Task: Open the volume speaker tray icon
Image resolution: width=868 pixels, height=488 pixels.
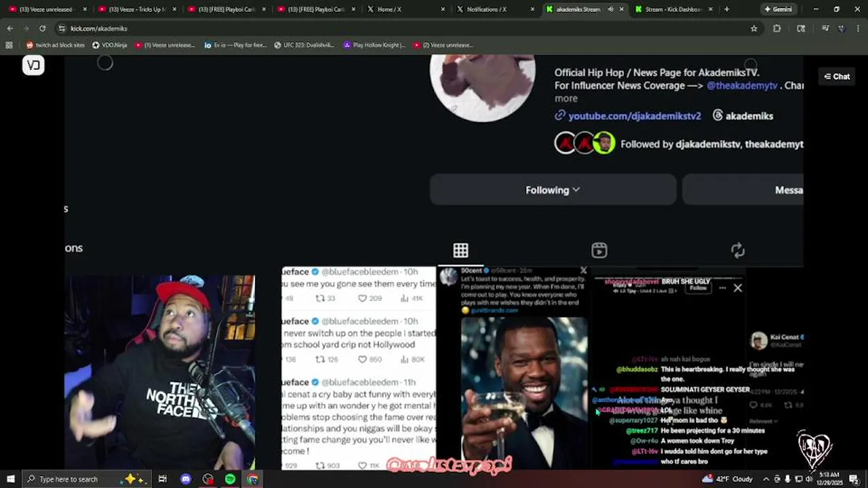Action: click(809, 479)
